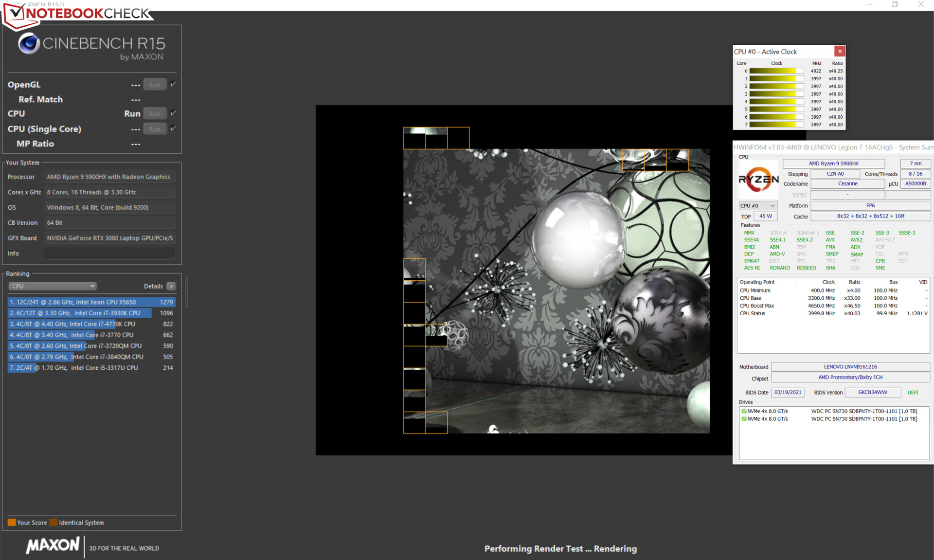Select Intel Xeon X5650 ranking entry

click(91, 302)
